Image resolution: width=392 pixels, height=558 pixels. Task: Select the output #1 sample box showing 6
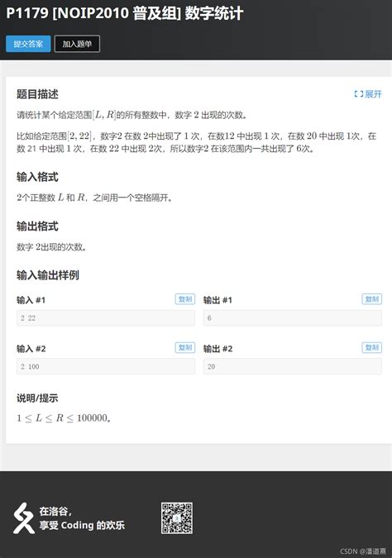pos(293,317)
